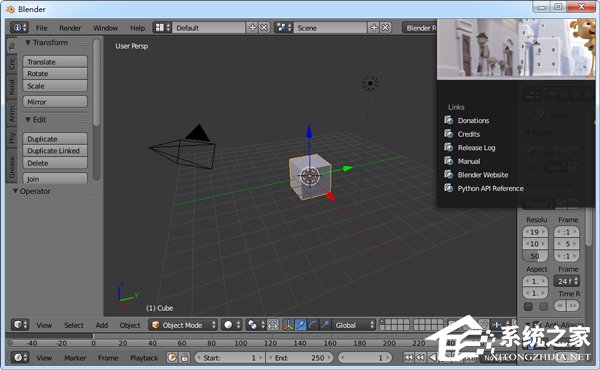Switch to the Relations sidebar tab

(x=12, y=87)
